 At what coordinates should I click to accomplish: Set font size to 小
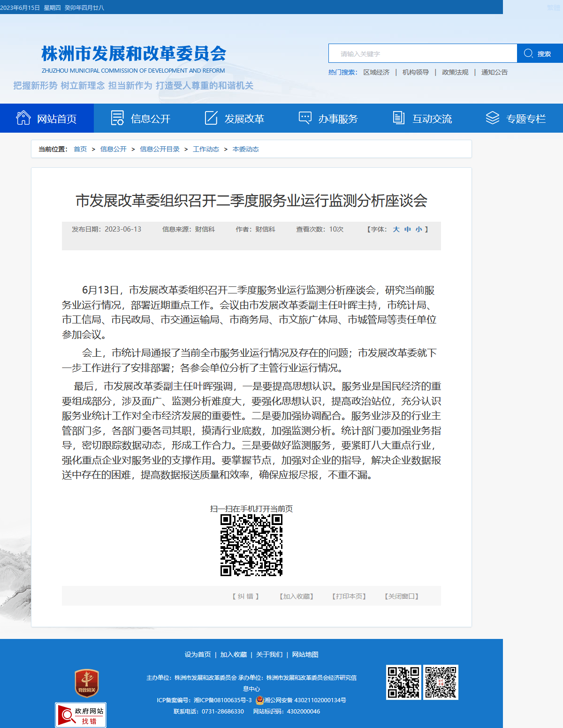[x=418, y=229]
